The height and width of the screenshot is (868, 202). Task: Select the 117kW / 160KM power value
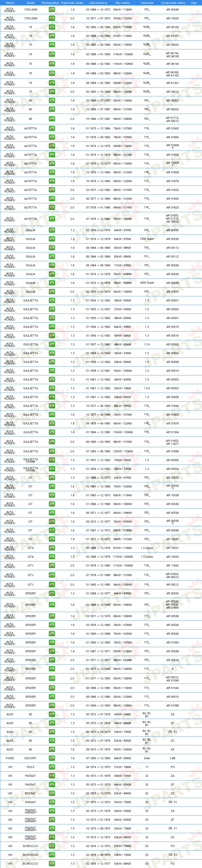click(x=122, y=557)
